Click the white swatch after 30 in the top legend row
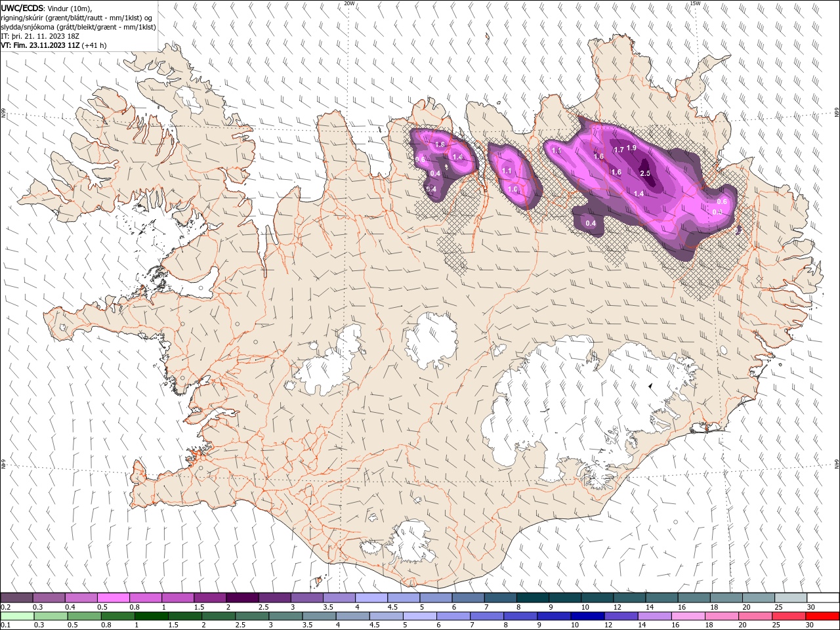Viewport: 840px width, 630px height. point(822,598)
